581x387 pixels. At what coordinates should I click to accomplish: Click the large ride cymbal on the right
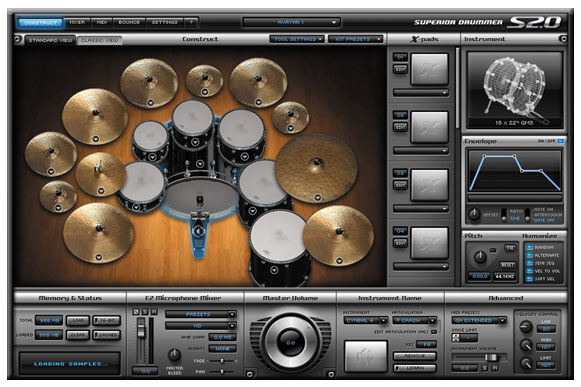pyautogui.click(x=316, y=168)
